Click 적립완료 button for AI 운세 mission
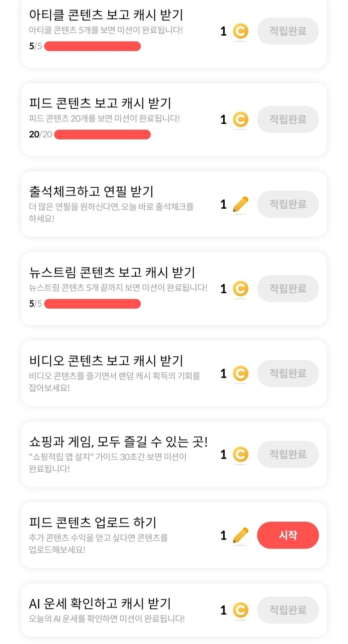Screen dimensions: 348x644 click(288, 610)
